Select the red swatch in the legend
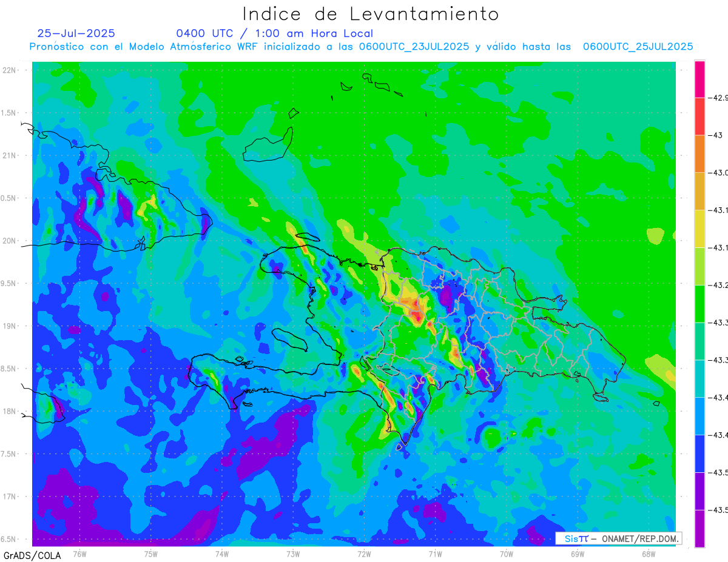The width and height of the screenshot is (728, 562). 699,116
